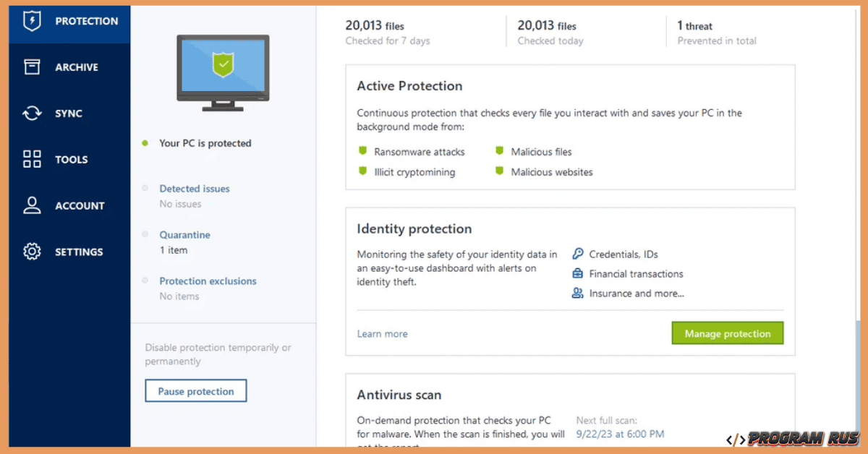Viewport: 868px width, 454px height.
Task: Click the Malicious websites shield icon
Action: click(499, 171)
